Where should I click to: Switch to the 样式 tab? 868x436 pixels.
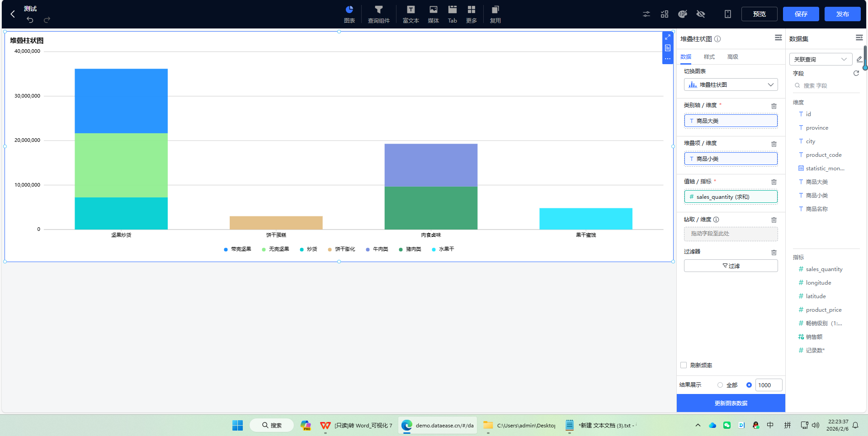[709, 56]
